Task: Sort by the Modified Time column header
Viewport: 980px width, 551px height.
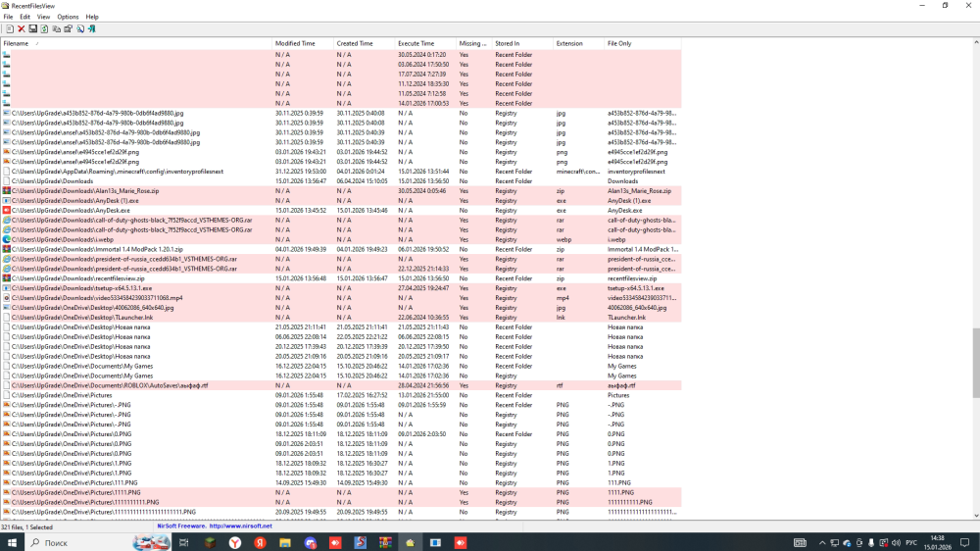Action: 303,44
